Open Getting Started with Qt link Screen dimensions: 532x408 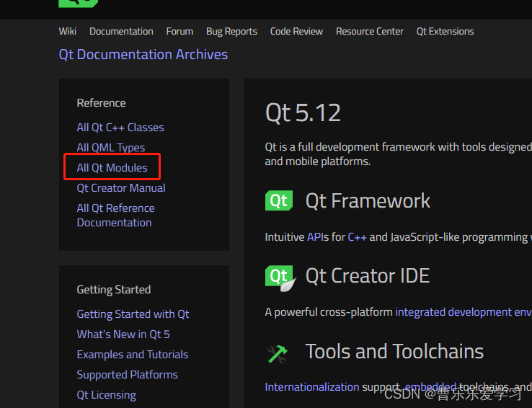(x=133, y=314)
